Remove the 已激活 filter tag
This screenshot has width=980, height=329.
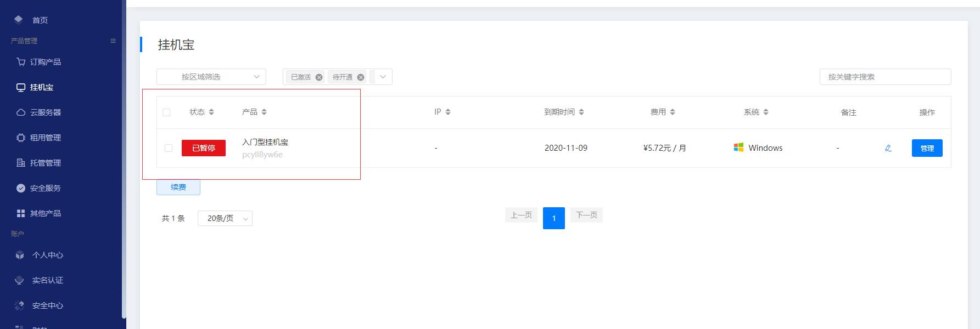tap(319, 77)
